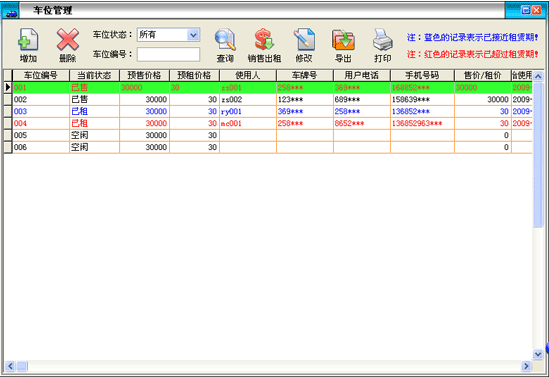This screenshot has height=377, width=549.
Task: Click the 预售价格 column header
Action: (x=144, y=75)
